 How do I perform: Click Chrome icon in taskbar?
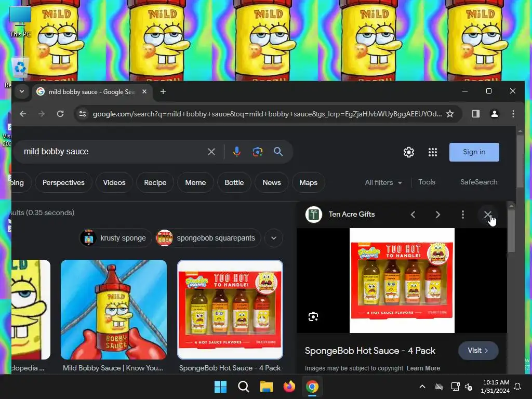312,387
